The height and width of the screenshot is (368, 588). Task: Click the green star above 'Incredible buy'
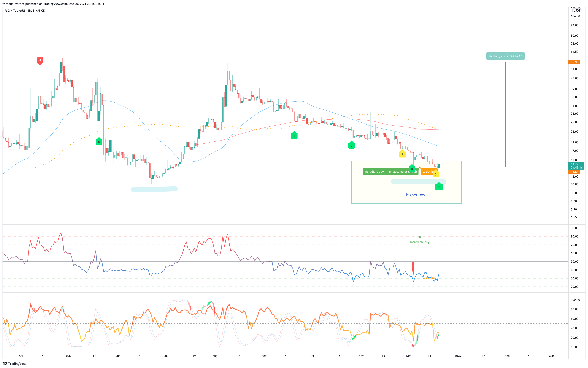pos(420,237)
